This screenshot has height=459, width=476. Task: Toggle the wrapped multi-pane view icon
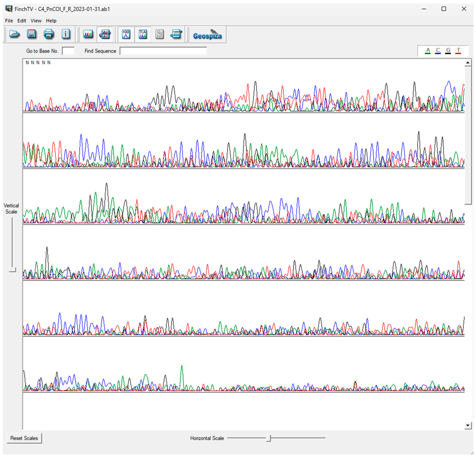[105, 34]
